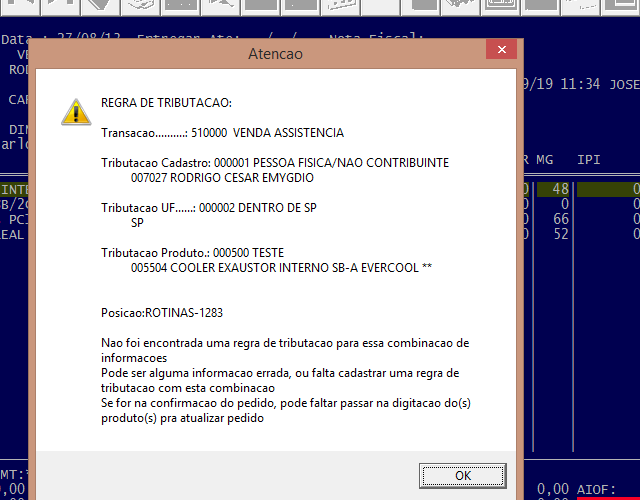Click the AIOF: label in background window

point(596,489)
